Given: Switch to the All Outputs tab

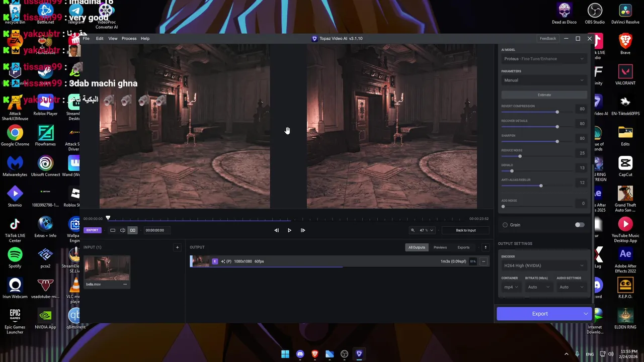Looking at the screenshot, I should 417,247.
